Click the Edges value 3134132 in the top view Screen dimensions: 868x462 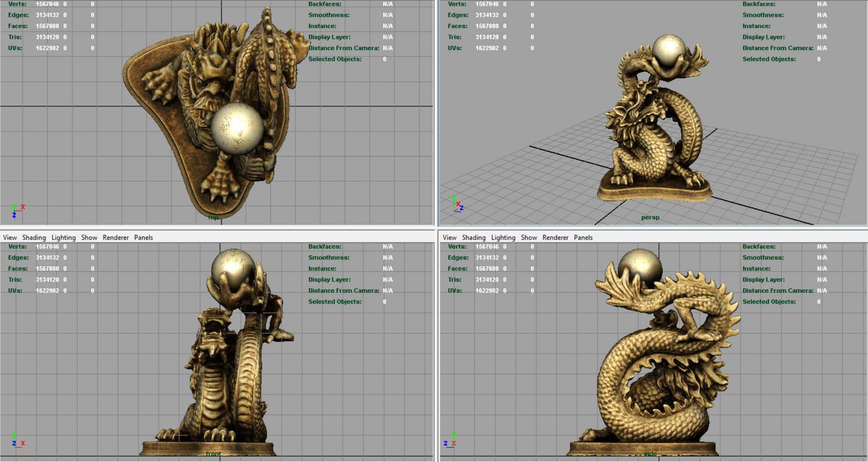47,15
